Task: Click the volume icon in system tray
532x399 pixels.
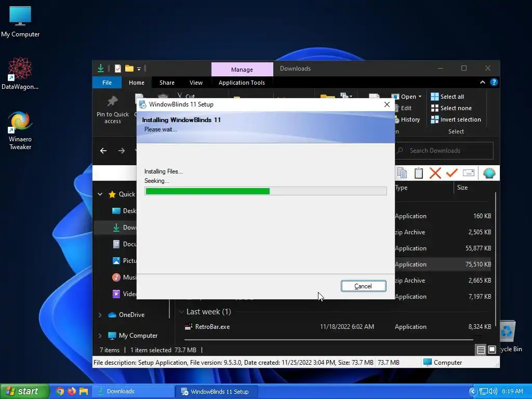Action: 493,392
